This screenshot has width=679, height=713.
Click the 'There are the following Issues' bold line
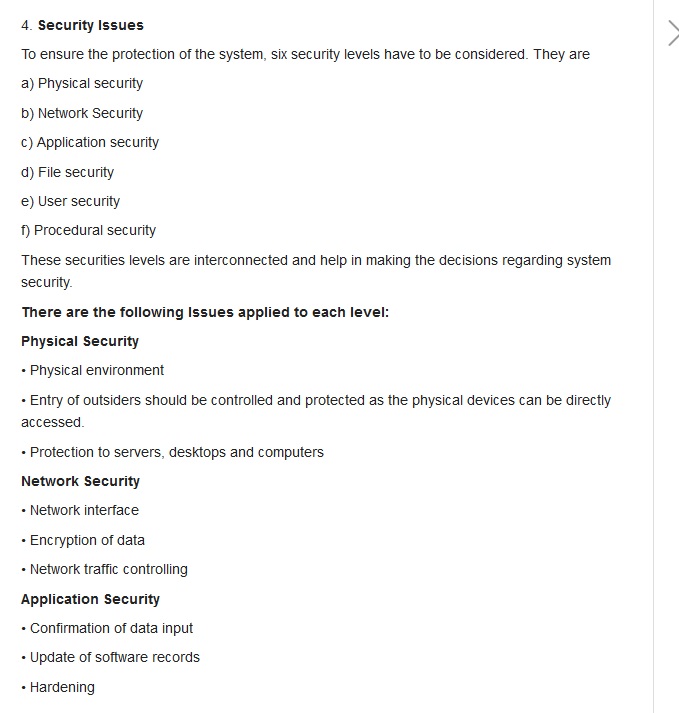pos(205,312)
